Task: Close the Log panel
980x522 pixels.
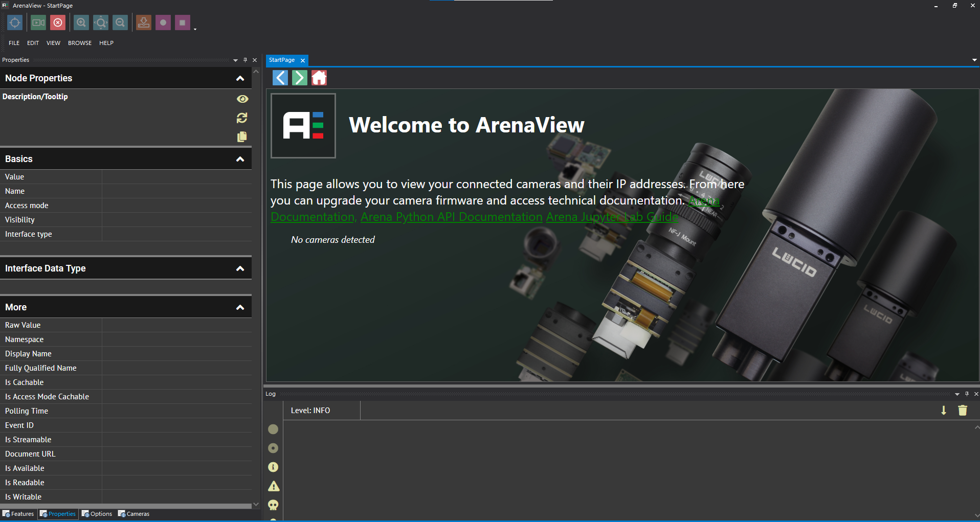Action: [x=976, y=394]
